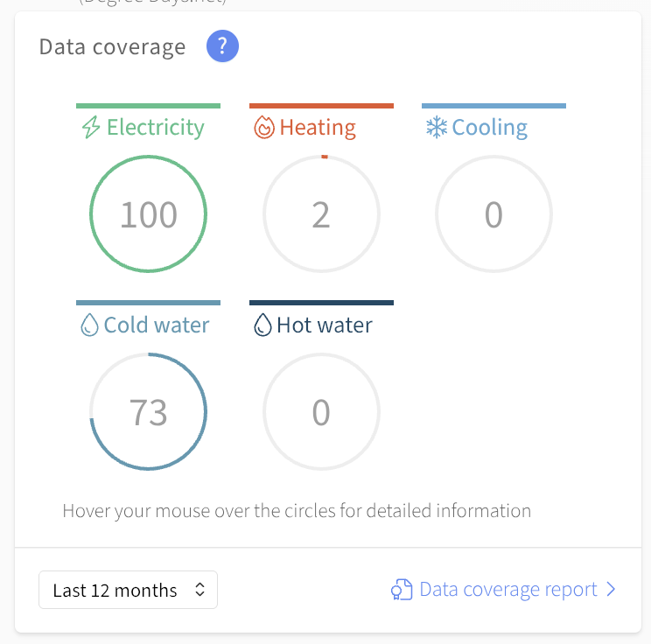Click the Cooling snowflake icon
Screen dimensions: 651x644
coord(437,127)
